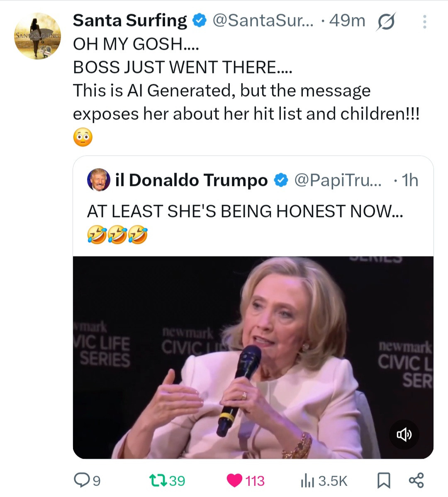Click Santa Surfing's blue verified badge
Viewport: 448px width, 497px height.
[200, 21]
